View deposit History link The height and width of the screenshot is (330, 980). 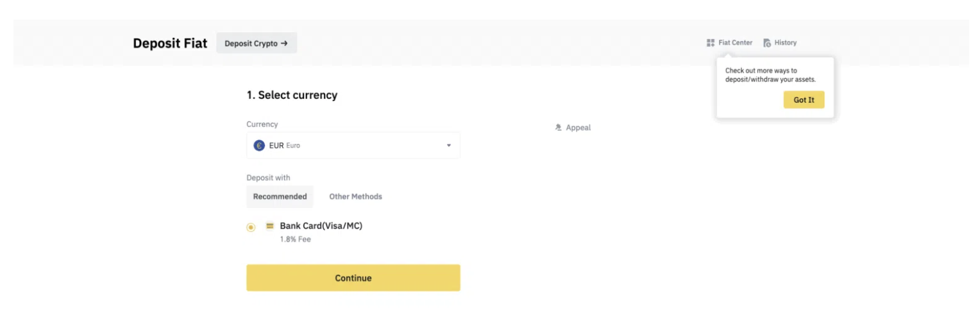pyautogui.click(x=785, y=43)
